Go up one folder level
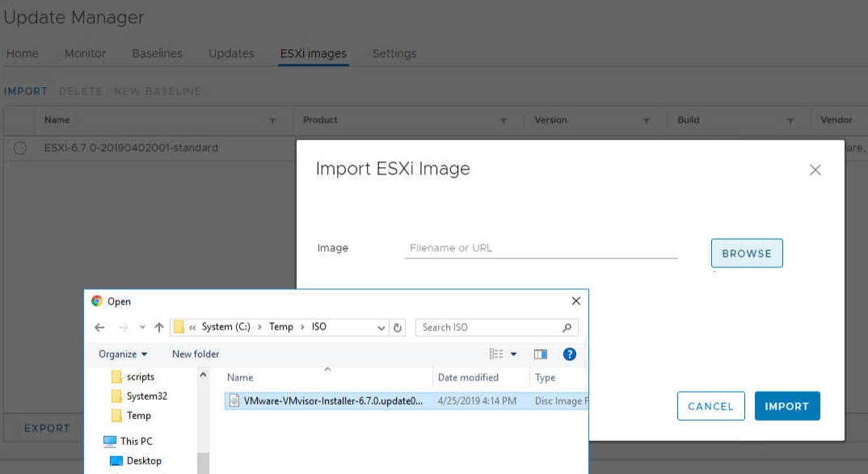The height and width of the screenshot is (474, 868). (159, 327)
